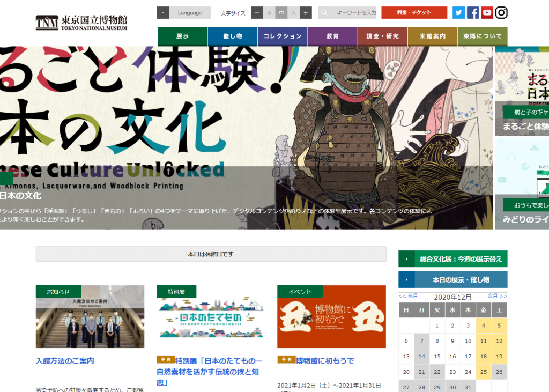Go to previous month (前月)
Viewport: 549px width, 392px height.
408,296
